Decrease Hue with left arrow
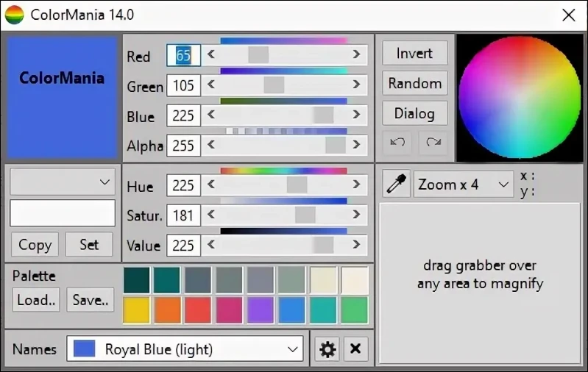The height and width of the screenshot is (372, 588). [x=211, y=185]
